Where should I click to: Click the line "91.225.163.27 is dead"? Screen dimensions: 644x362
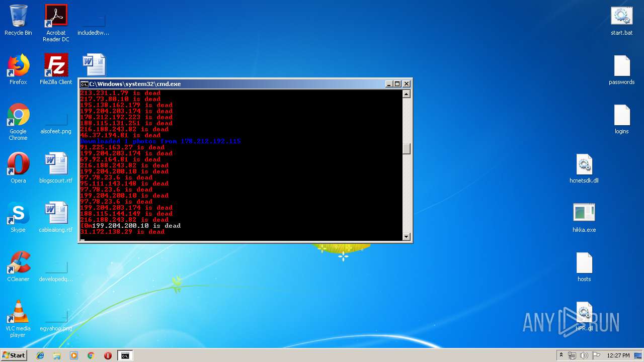pos(122,147)
